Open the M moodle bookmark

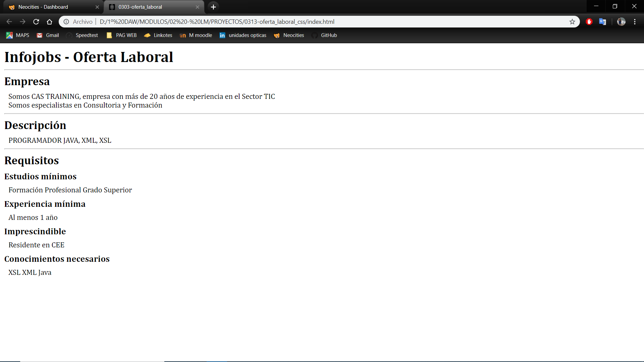[196, 35]
